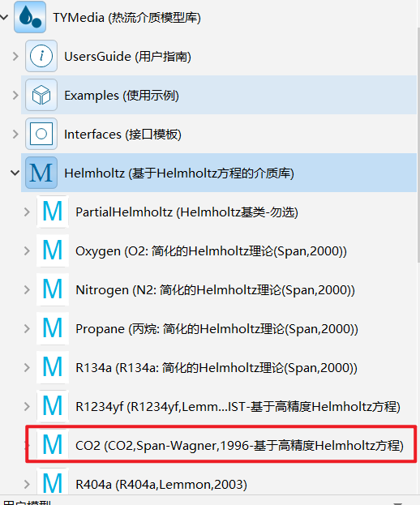Select Propane (丙烷) medium entry
420x505 pixels.
click(216, 329)
